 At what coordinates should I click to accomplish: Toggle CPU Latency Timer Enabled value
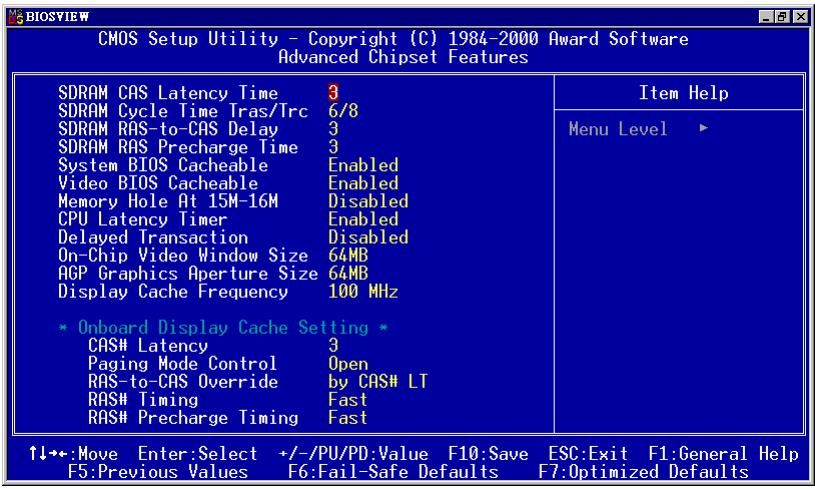(x=363, y=219)
